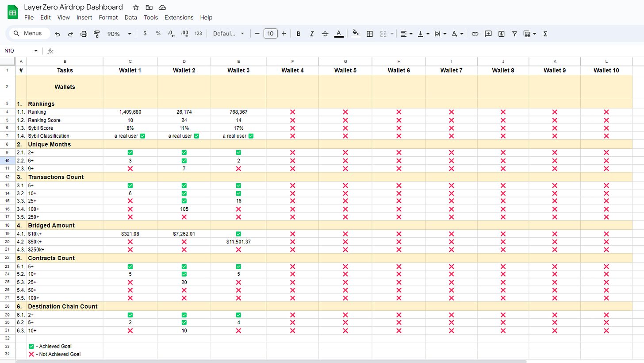The height and width of the screenshot is (363, 644).
Task: Open the horizontal align dropdown
Action: (x=406, y=34)
